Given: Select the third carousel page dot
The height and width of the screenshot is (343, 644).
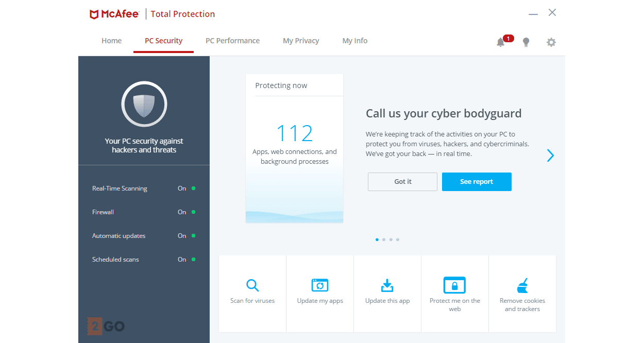Looking at the screenshot, I should coord(391,239).
